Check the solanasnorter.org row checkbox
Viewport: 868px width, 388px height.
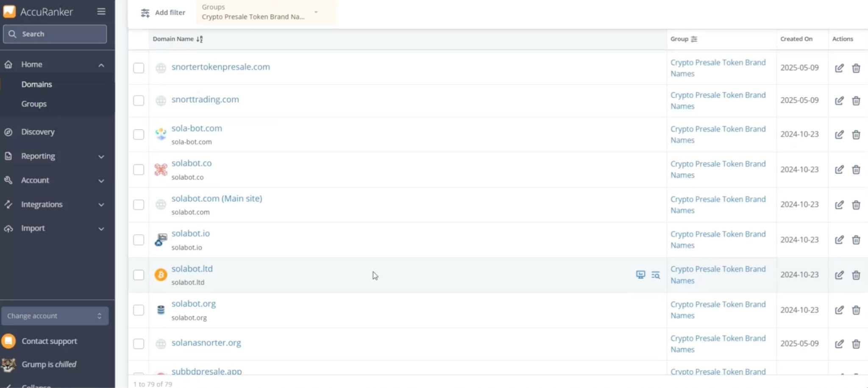139,343
